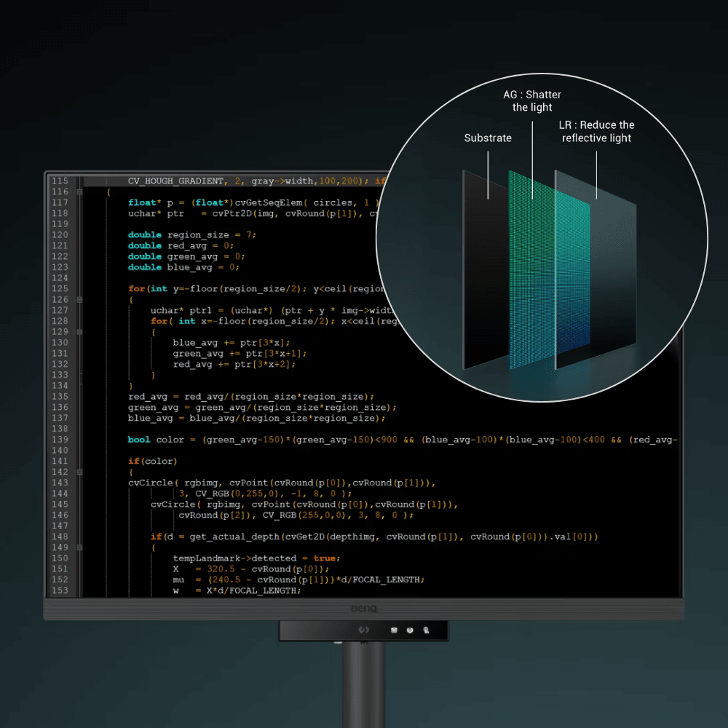The image size is (728, 728).
Task: Click 'tempLandmark->detected = true;' line
Action: coord(257,558)
